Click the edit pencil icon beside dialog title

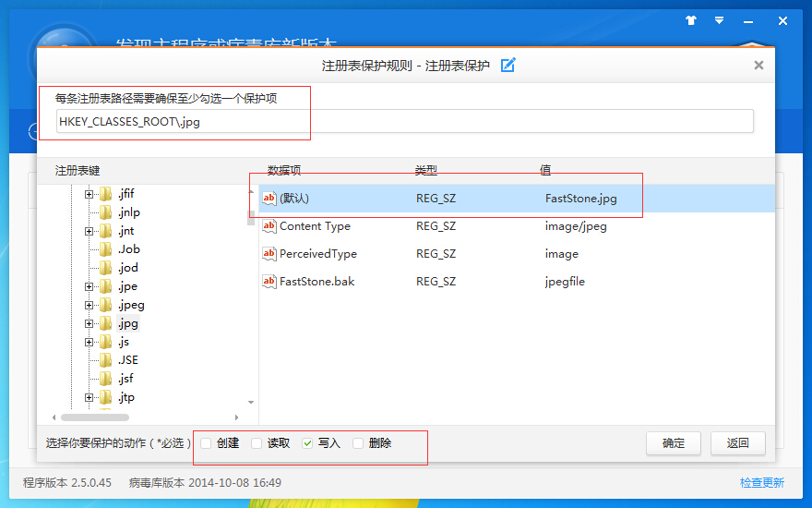click(x=507, y=65)
